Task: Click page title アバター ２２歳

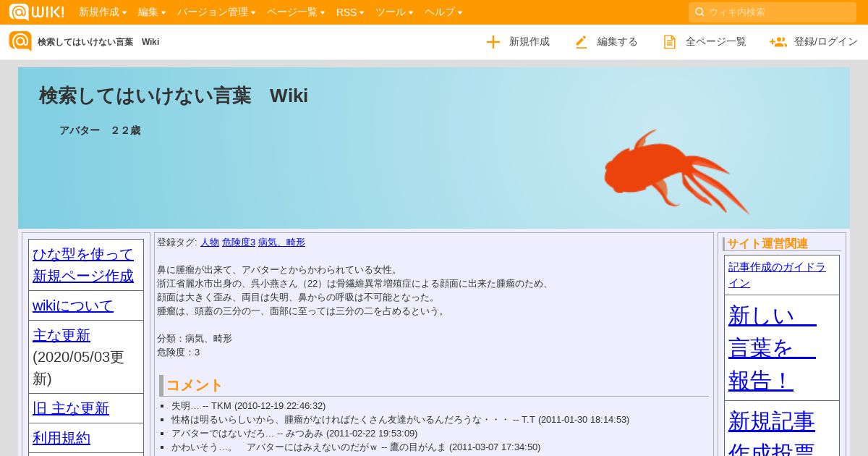Action: click(x=100, y=131)
